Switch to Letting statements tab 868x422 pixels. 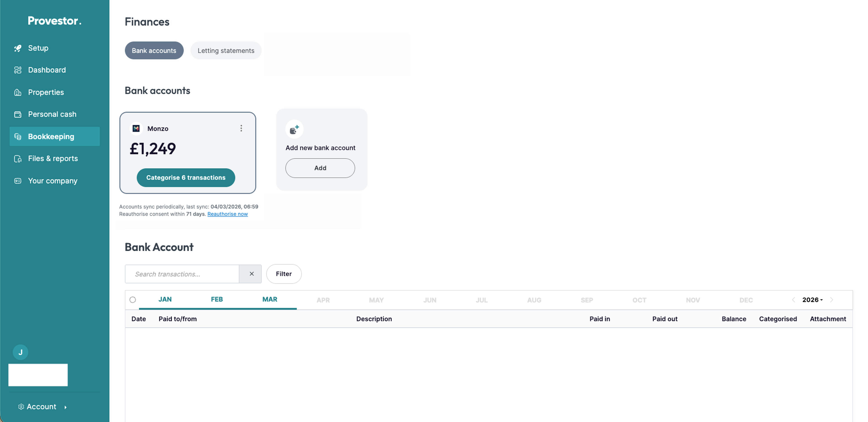pos(226,51)
